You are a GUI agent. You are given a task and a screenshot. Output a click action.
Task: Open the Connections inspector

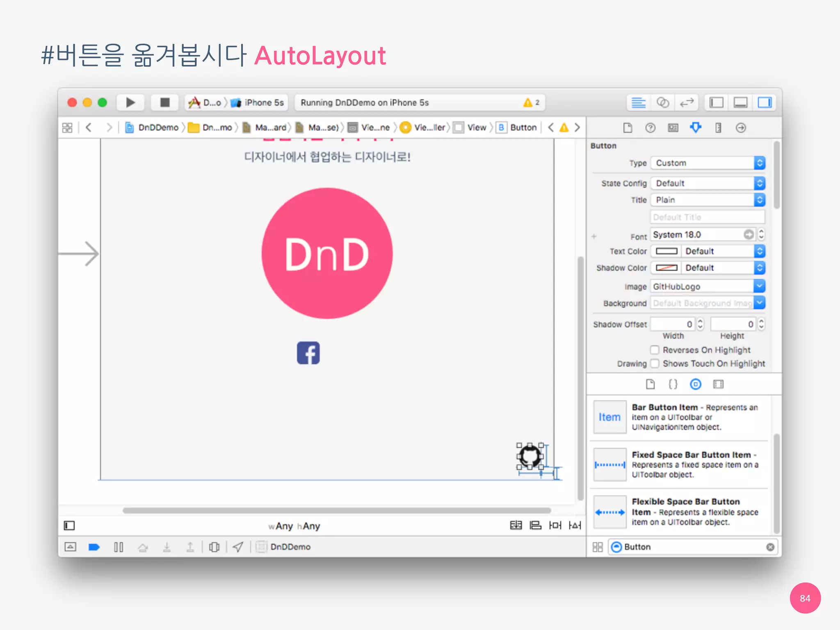click(x=741, y=128)
